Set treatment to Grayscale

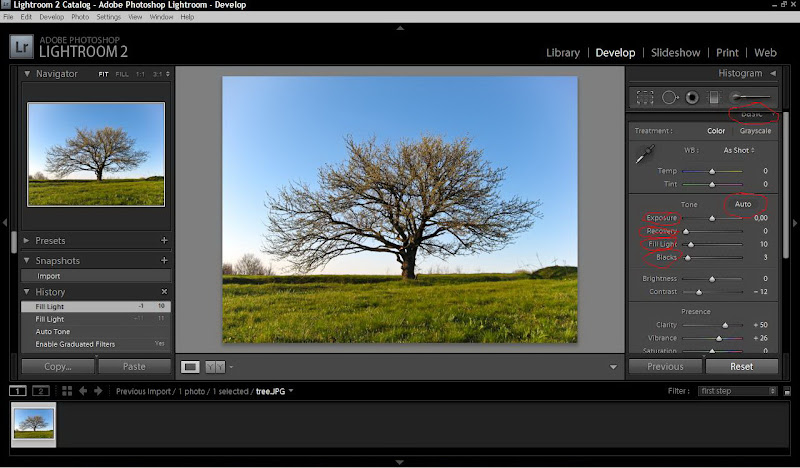755,131
